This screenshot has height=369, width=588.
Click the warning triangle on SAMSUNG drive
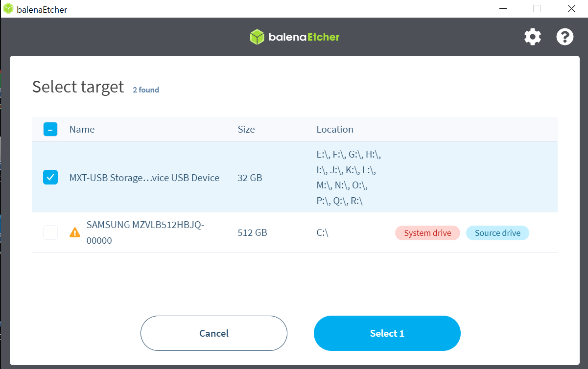[75, 232]
